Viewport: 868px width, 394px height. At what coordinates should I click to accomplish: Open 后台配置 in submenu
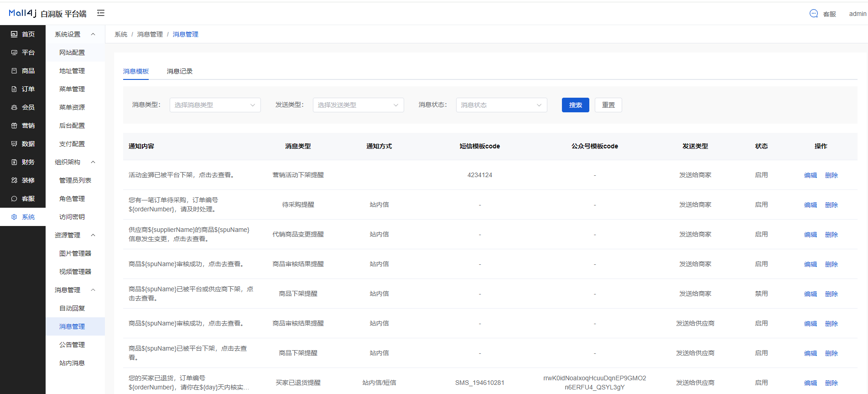(x=75, y=126)
